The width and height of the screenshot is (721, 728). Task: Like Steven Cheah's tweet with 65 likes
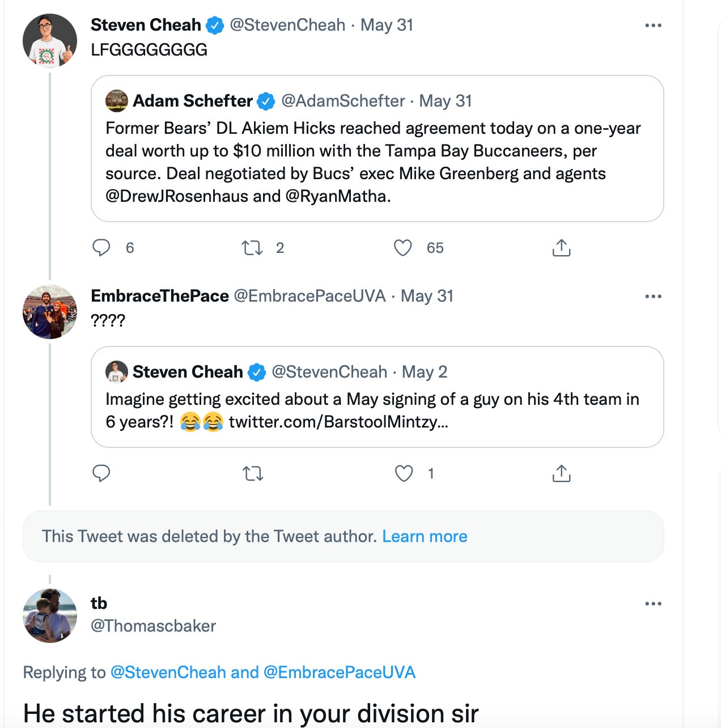click(x=403, y=248)
